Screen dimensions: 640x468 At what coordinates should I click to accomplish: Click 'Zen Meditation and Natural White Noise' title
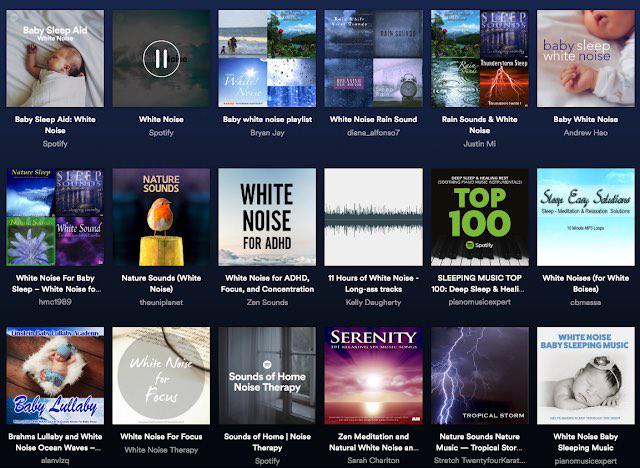point(373,442)
